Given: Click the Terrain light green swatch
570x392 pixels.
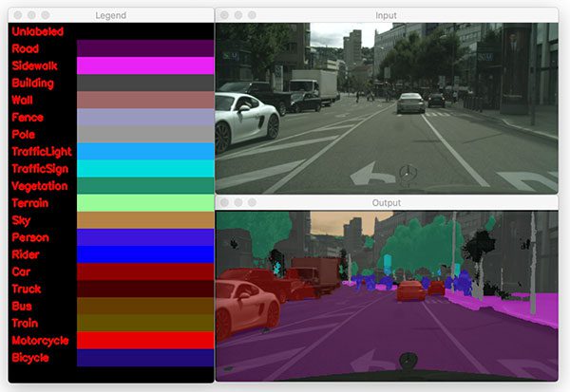Looking at the screenshot, I should pyautogui.click(x=145, y=203).
